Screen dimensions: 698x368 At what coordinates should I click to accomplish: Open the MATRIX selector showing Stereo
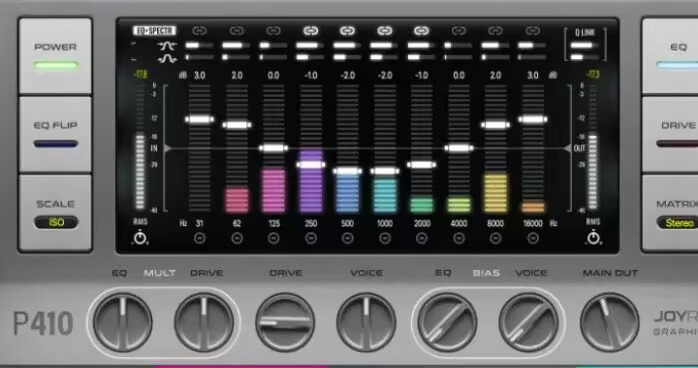click(678, 222)
